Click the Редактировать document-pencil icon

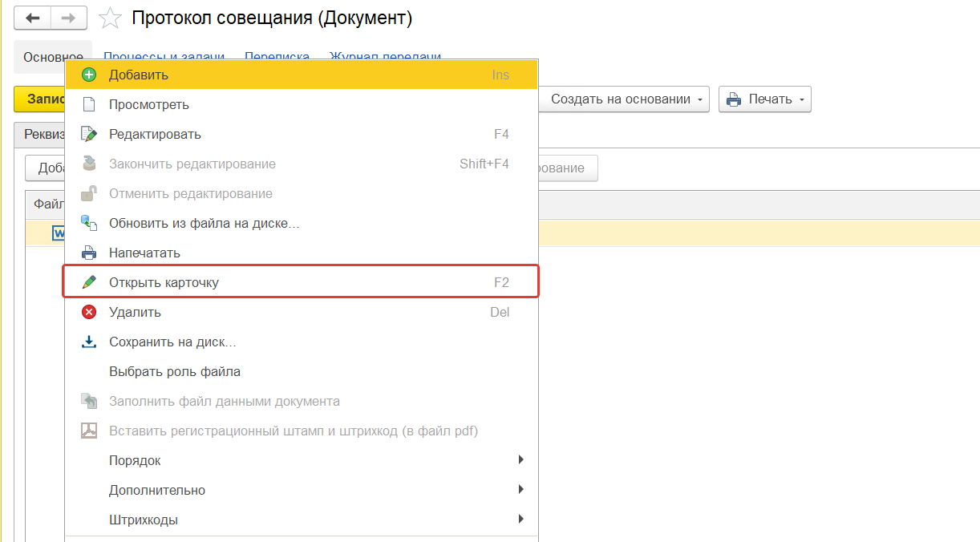(x=89, y=134)
